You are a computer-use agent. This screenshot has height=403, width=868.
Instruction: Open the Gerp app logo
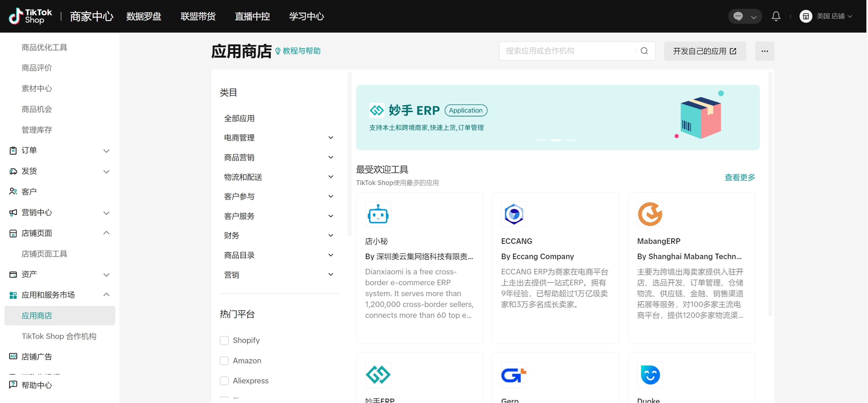pos(513,375)
